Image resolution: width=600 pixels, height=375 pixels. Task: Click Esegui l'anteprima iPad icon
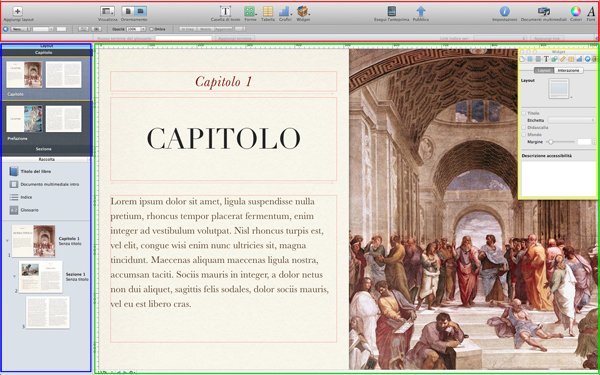391,11
